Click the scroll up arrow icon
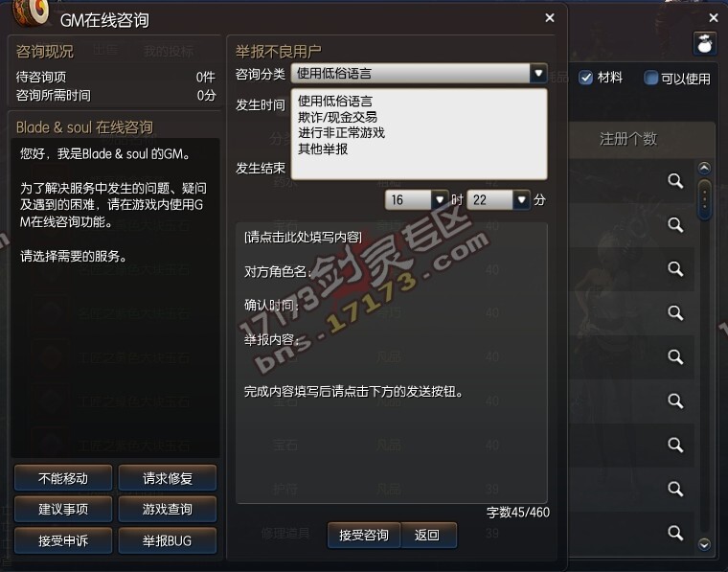Image resolution: width=728 pixels, height=572 pixels. point(704,168)
